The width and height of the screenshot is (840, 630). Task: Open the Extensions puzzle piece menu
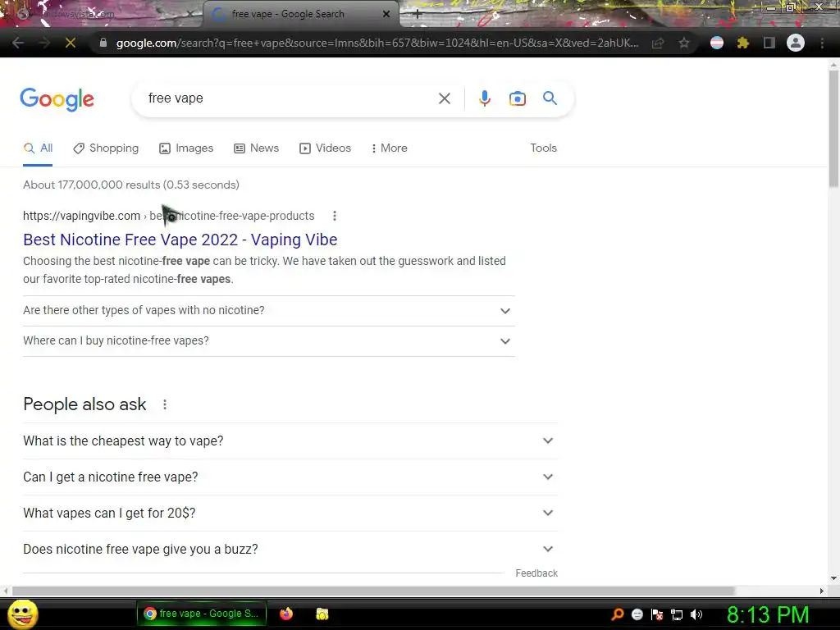click(743, 43)
